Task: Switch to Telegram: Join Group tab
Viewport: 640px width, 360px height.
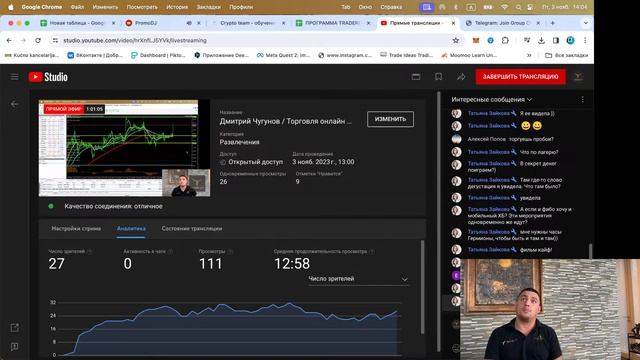Action: (x=503, y=23)
